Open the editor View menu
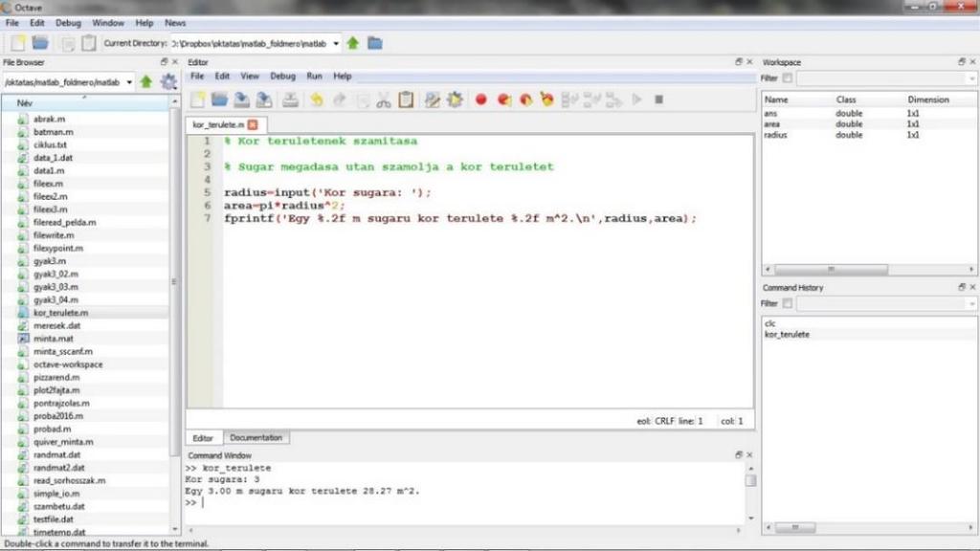The image size is (980, 551). click(x=250, y=77)
